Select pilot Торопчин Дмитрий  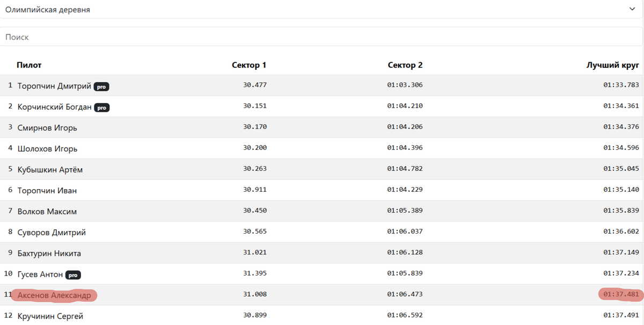54,86
